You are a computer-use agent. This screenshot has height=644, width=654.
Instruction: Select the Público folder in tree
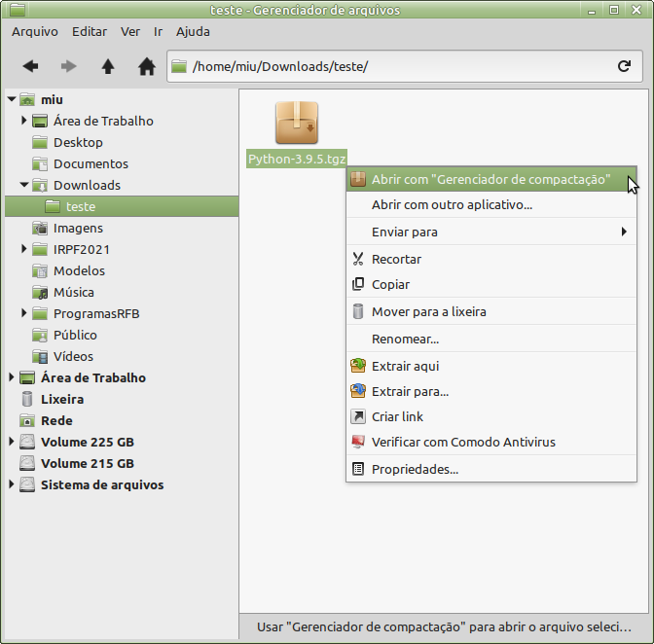75,335
